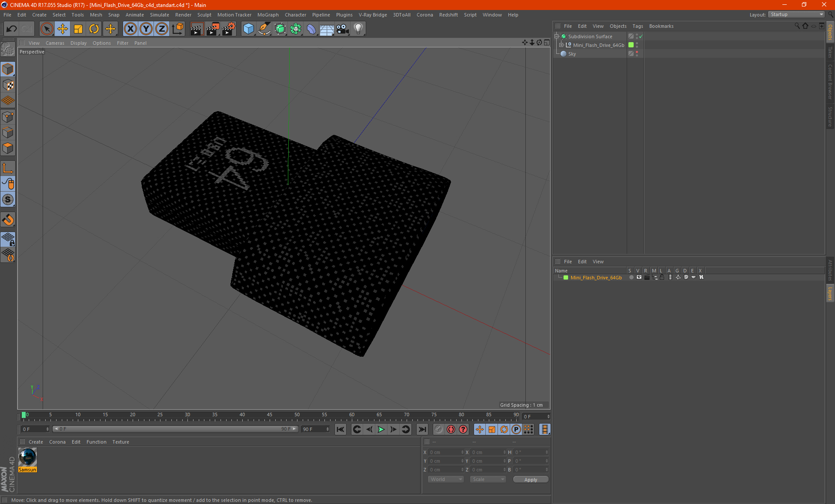Select the Sky object
This screenshot has height=504, width=835.
pyautogui.click(x=571, y=54)
